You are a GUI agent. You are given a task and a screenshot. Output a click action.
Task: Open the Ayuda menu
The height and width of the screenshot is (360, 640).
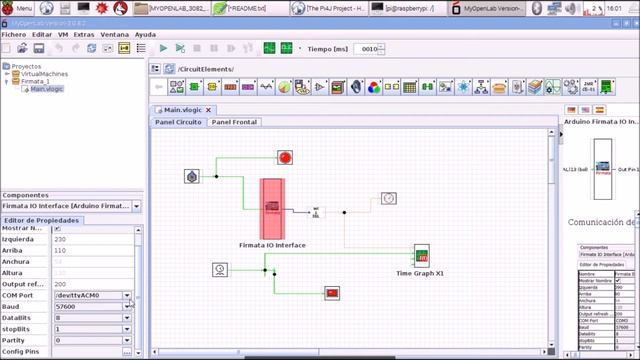pos(145,35)
